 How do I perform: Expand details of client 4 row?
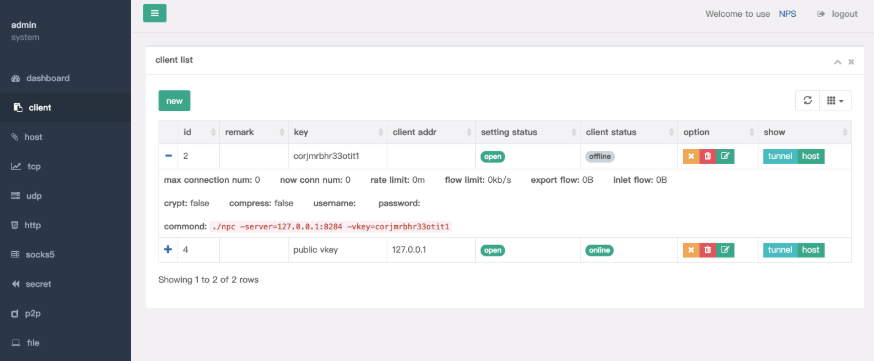[x=168, y=250]
